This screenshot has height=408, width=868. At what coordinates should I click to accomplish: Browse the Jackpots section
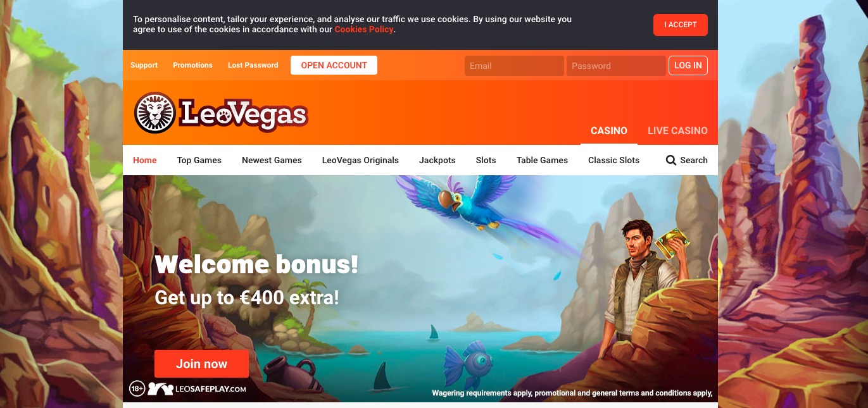[x=437, y=160]
